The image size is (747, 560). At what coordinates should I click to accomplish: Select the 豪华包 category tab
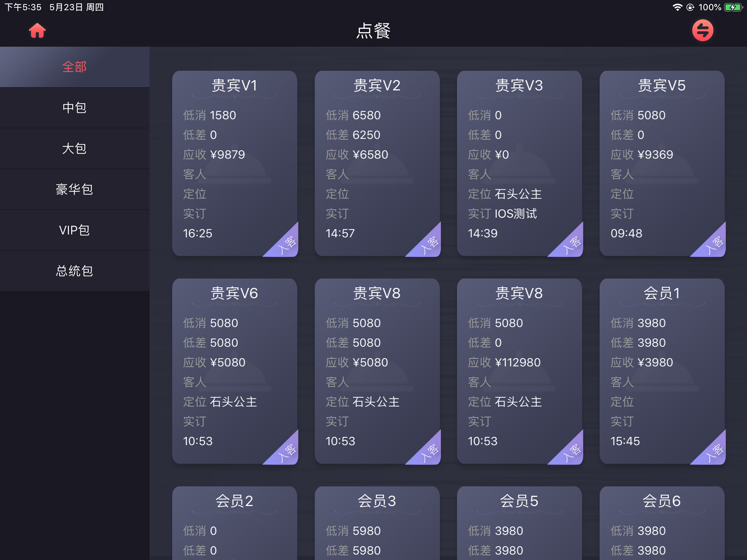75,189
